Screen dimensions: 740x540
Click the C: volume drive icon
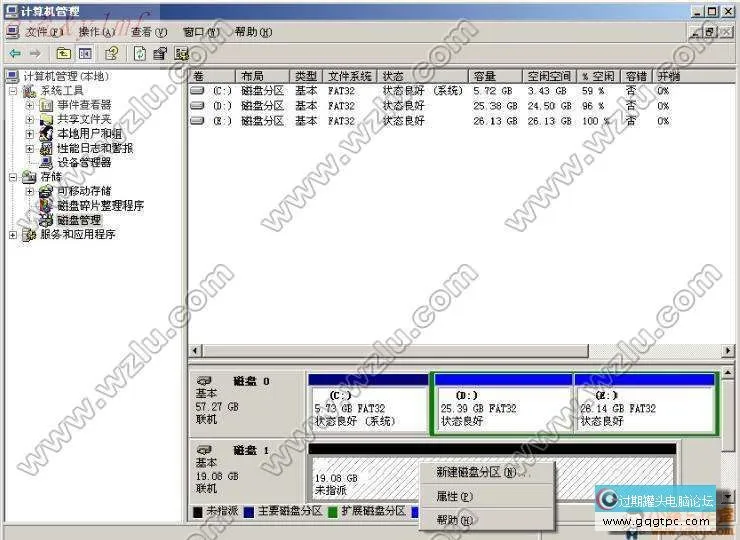coord(197,90)
